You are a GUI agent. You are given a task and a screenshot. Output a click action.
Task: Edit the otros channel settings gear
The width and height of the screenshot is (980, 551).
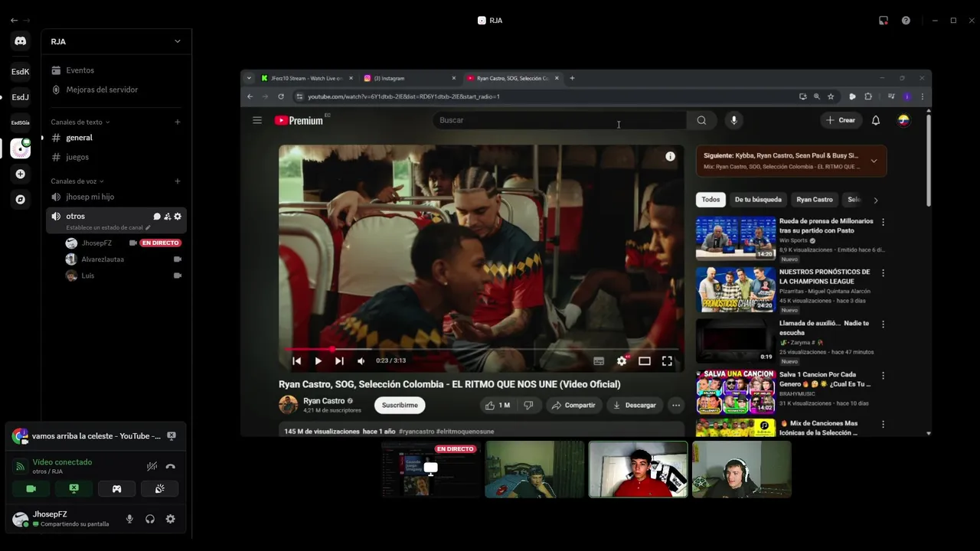(178, 217)
